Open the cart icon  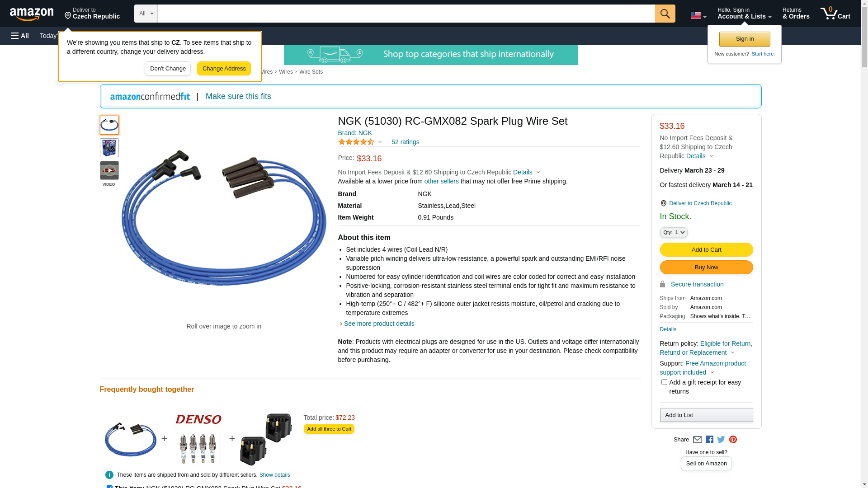click(835, 14)
